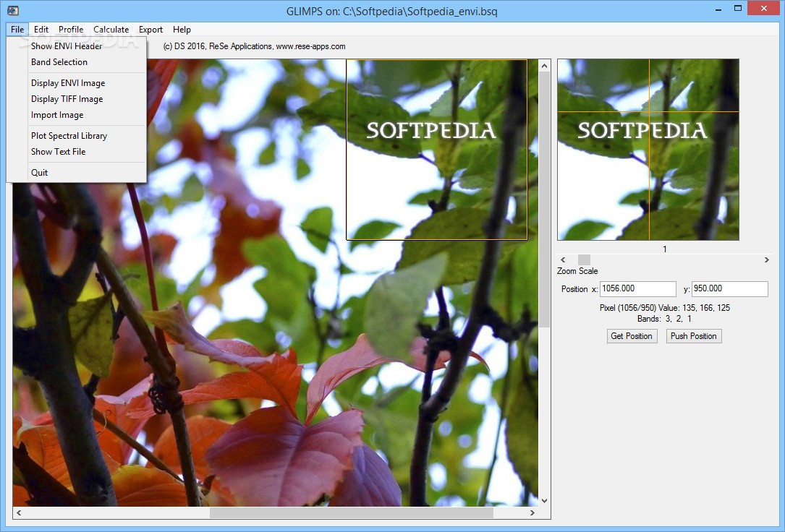The image size is (785, 532).
Task: Maximize the GLIMPS window
Action: [738, 9]
